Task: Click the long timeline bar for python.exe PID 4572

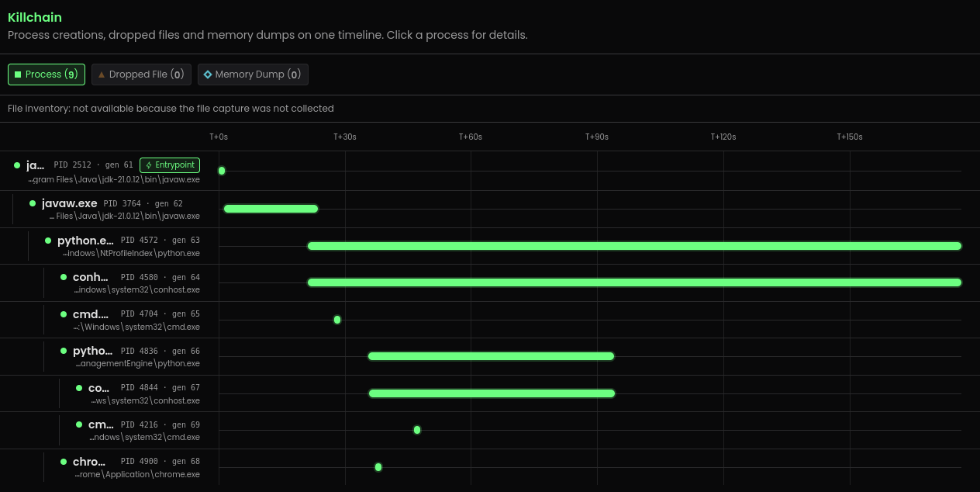Action: (x=634, y=246)
